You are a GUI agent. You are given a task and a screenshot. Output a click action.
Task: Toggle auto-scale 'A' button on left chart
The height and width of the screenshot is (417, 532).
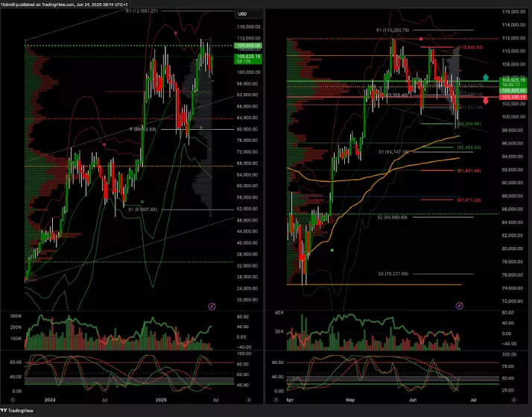coord(248,399)
